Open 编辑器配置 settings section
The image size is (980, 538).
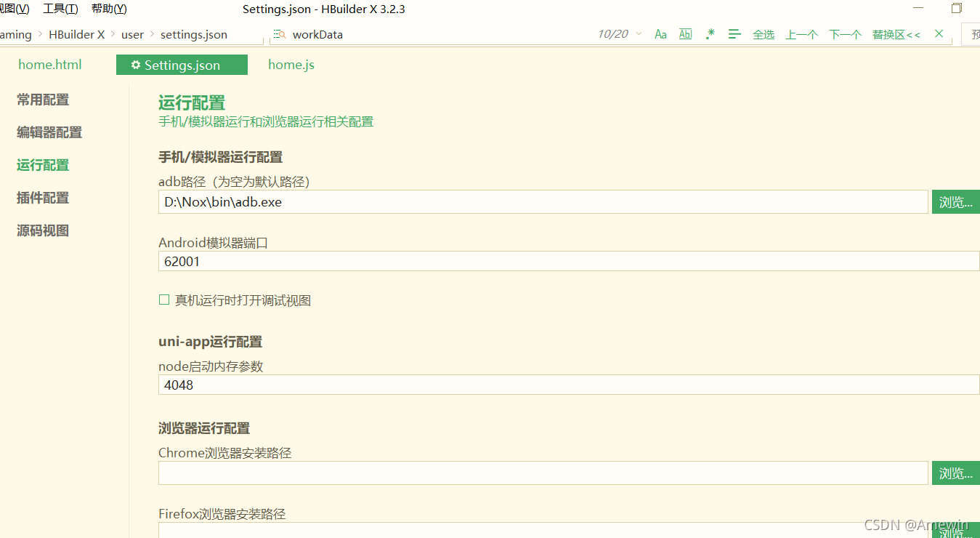pyautogui.click(x=49, y=132)
